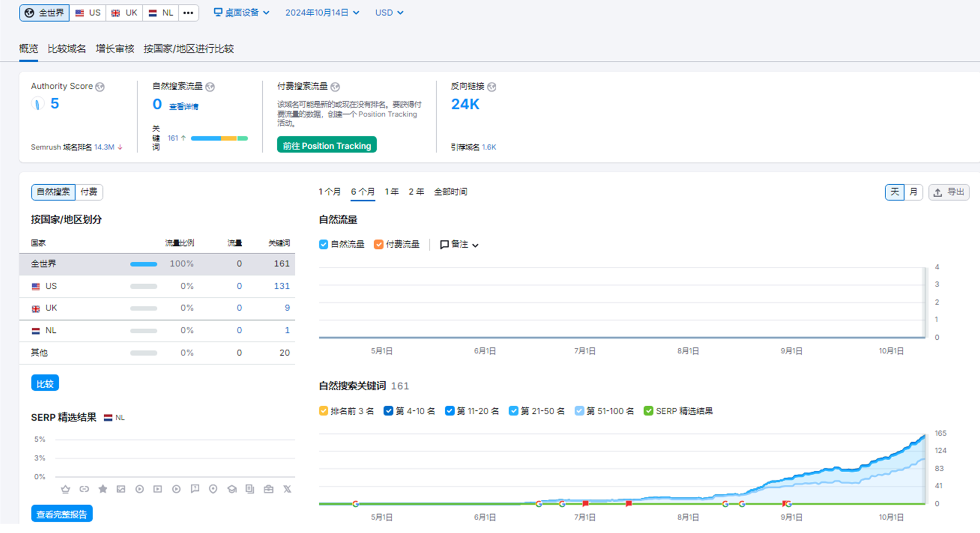Click the sitelinks chain icon
980x533 pixels.
pos(84,489)
